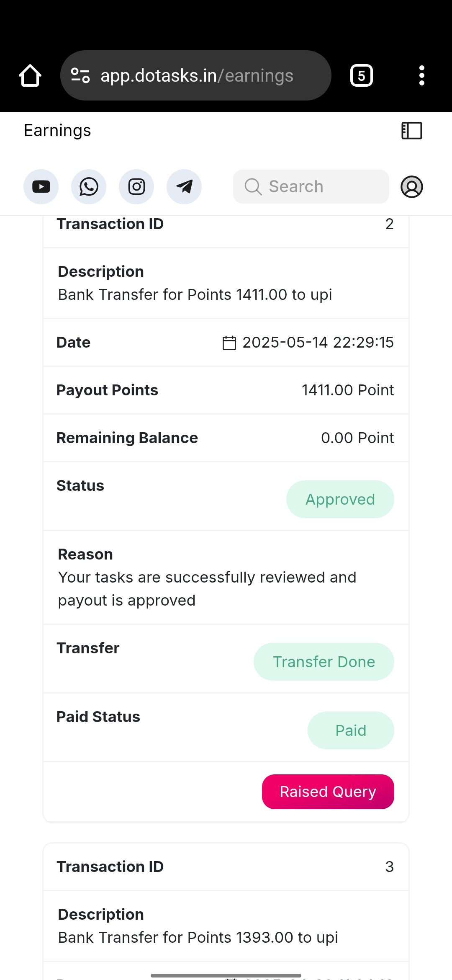Image resolution: width=452 pixels, height=980 pixels.
Task: Toggle the sidebar panel icon
Action: tap(412, 131)
